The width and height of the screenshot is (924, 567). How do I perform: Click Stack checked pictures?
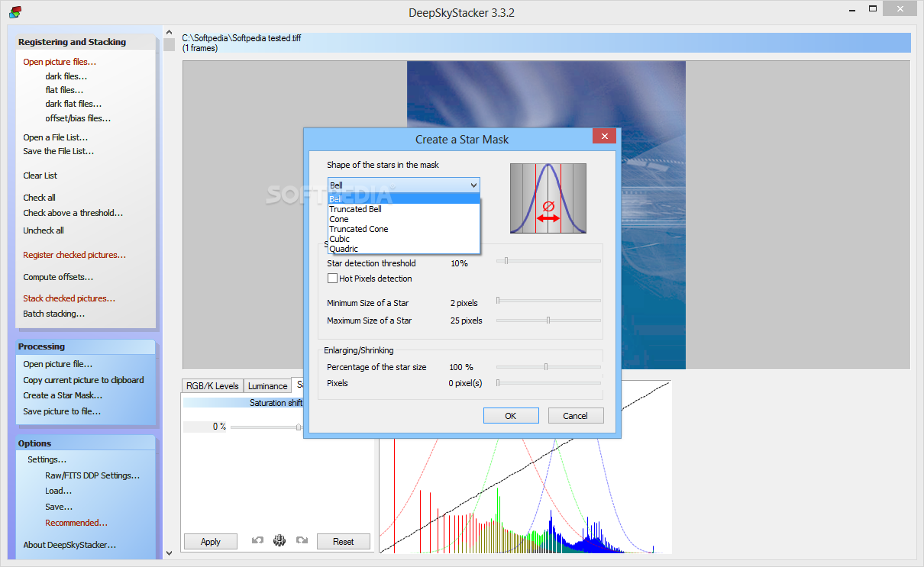69,298
